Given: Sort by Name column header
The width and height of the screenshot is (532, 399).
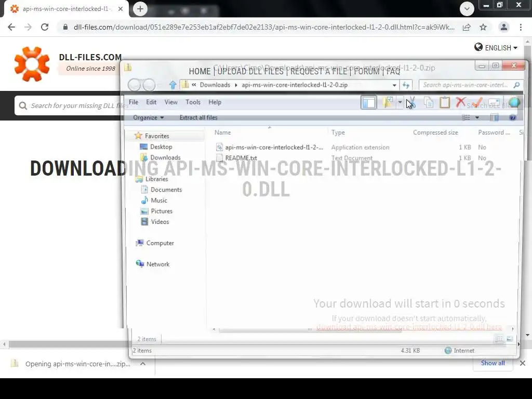Looking at the screenshot, I should pyautogui.click(x=222, y=132).
